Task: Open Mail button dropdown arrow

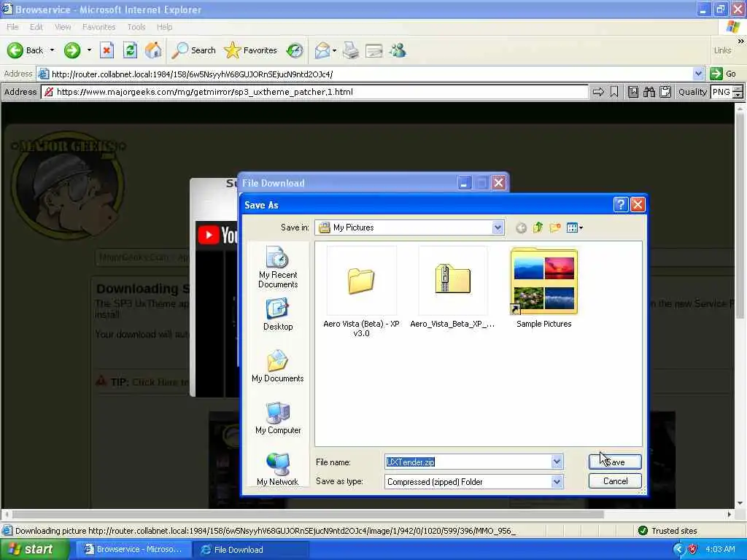Action: click(334, 50)
